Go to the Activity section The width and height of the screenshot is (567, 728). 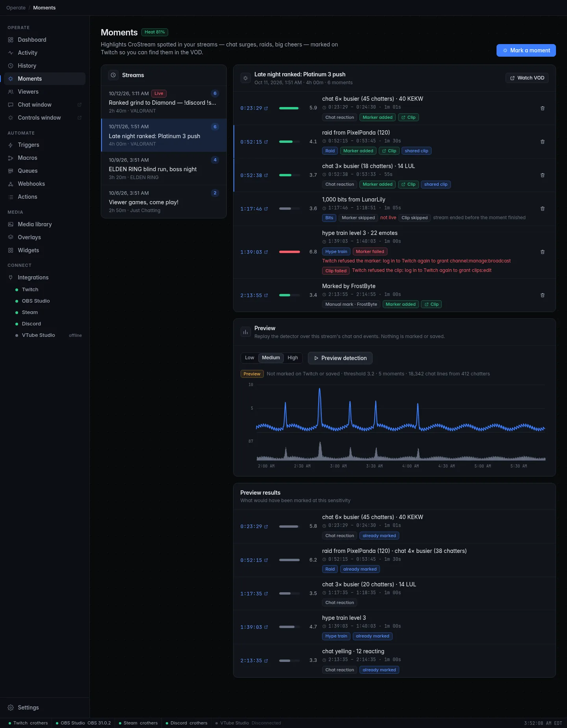pos(44,53)
